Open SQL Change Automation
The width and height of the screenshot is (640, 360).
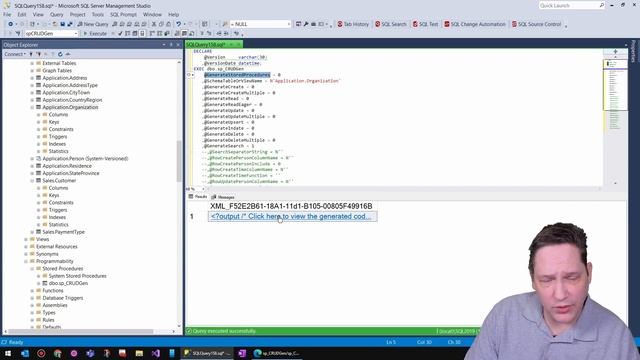click(475, 24)
